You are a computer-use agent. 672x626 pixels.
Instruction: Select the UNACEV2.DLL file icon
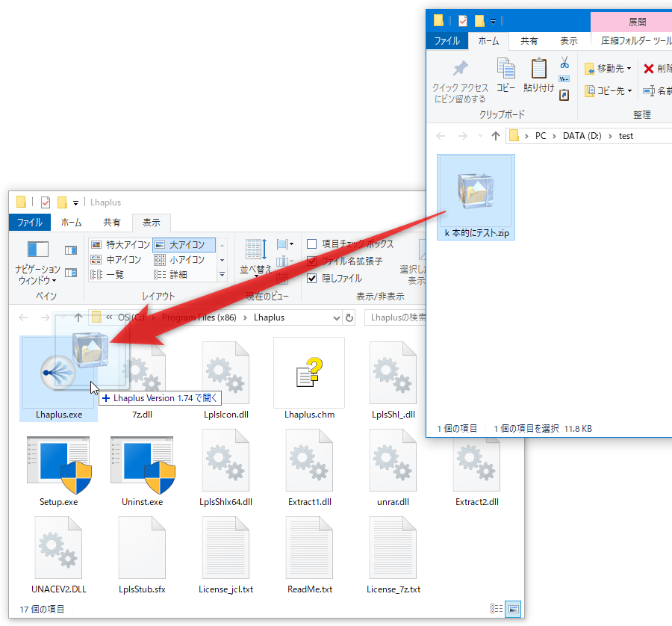pos(58,548)
